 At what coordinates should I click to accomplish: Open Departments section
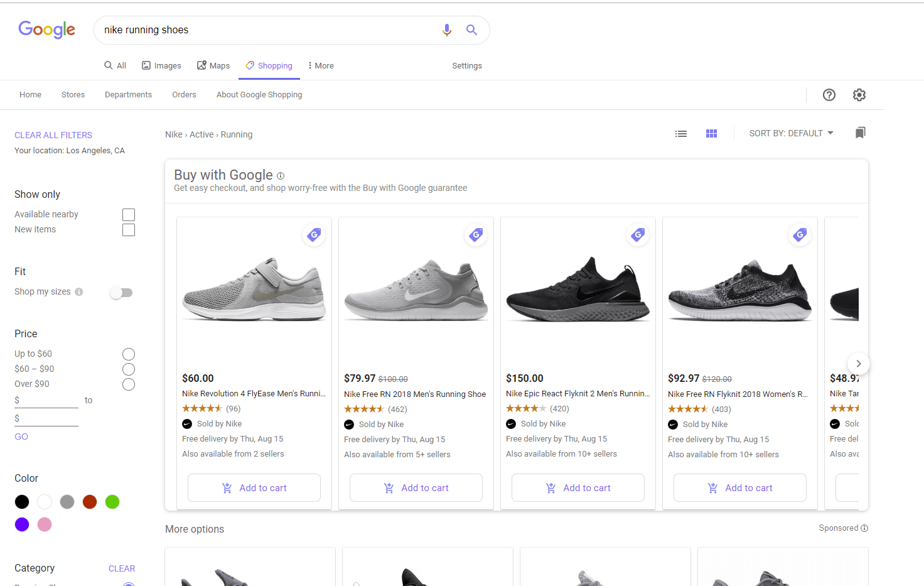tap(128, 95)
